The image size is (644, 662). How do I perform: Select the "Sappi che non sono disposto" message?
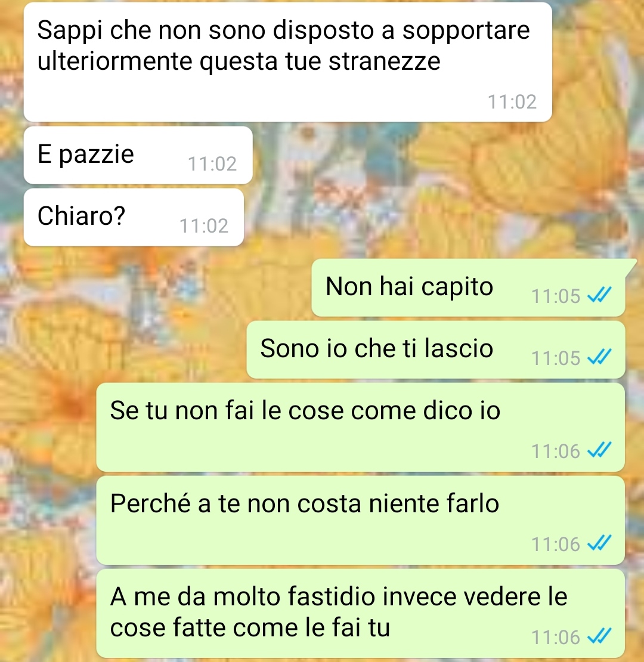pyautogui.click(x=288, y=62)
